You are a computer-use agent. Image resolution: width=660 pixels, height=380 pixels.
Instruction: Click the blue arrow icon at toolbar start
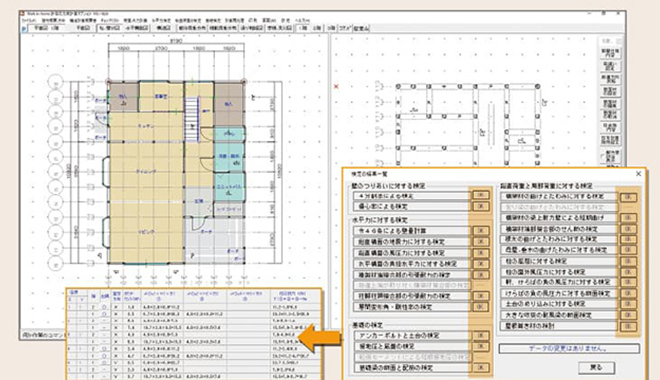[x=24, y=28]
